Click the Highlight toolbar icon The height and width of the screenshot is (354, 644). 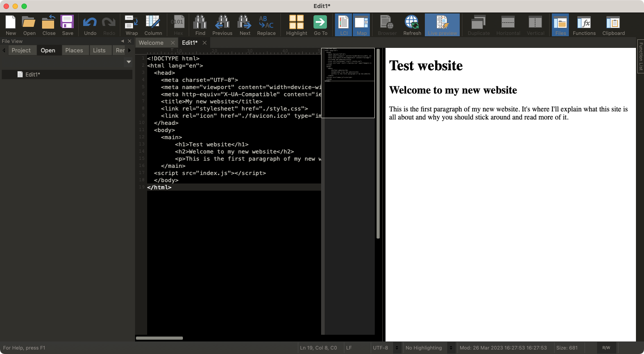tap(297, 25)
